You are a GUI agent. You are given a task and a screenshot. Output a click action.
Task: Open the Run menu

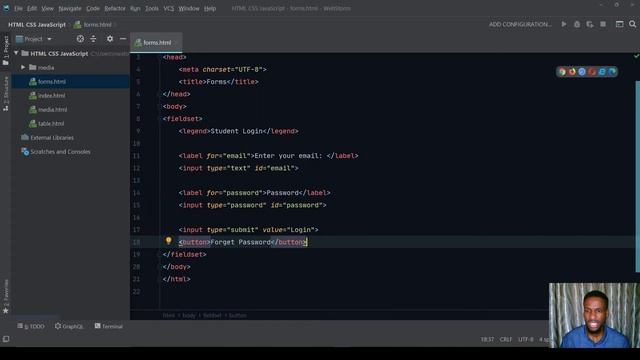[x=135, y=8]
